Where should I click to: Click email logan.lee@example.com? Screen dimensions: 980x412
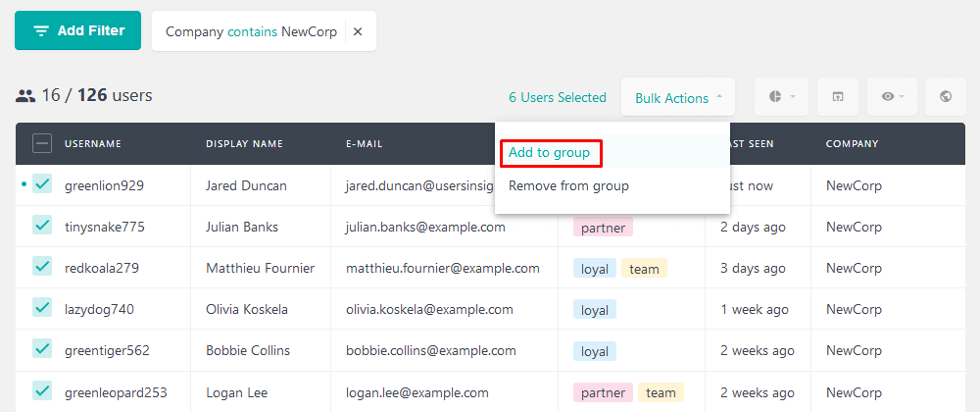[416, 392]
